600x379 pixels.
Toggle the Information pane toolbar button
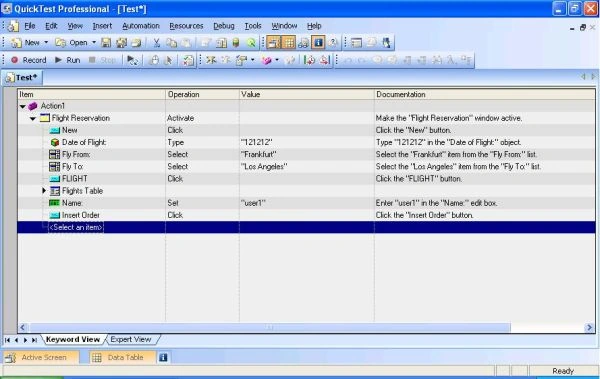[x=318, y=42]
